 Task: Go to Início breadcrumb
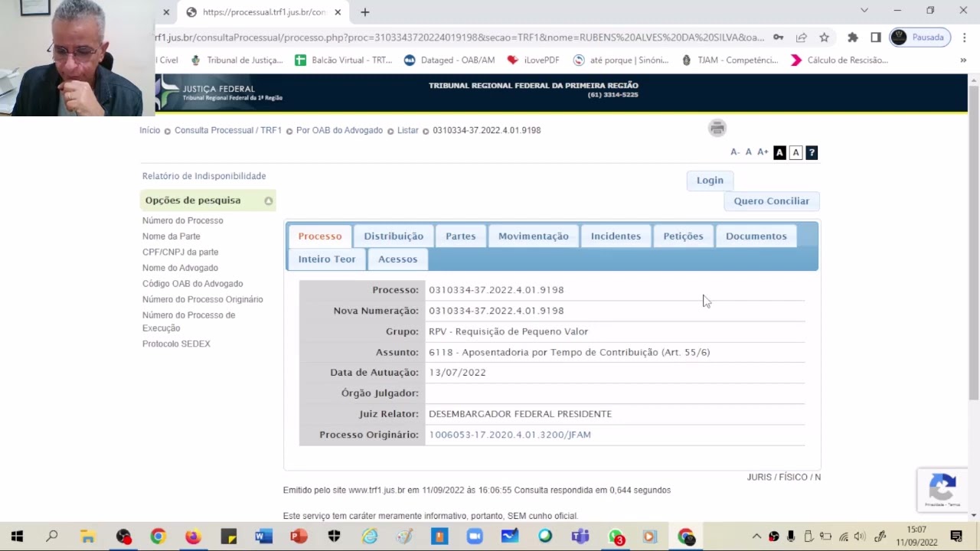pos(150,130)
